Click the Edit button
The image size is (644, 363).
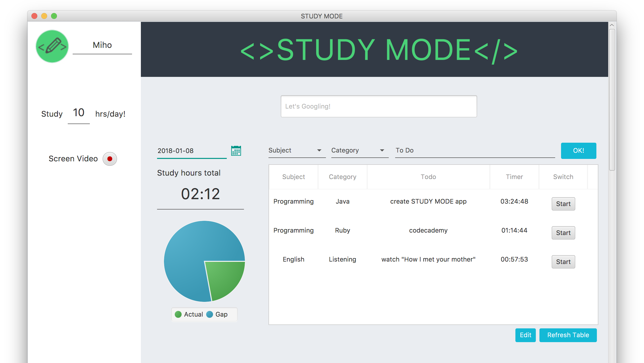tap(525, 335)
